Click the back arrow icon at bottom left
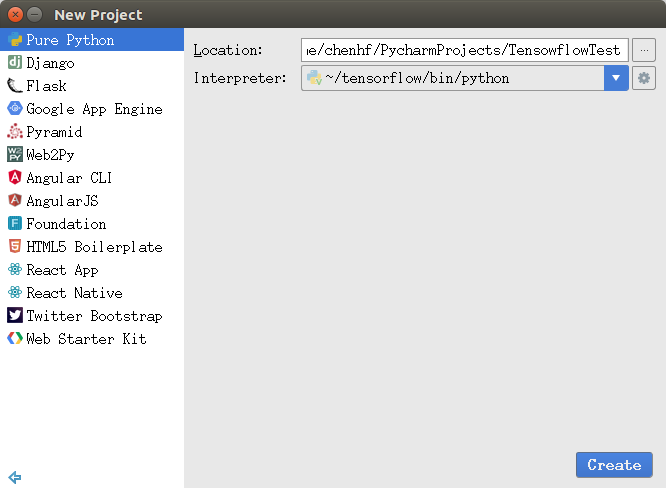 click(x=15, y=477)
